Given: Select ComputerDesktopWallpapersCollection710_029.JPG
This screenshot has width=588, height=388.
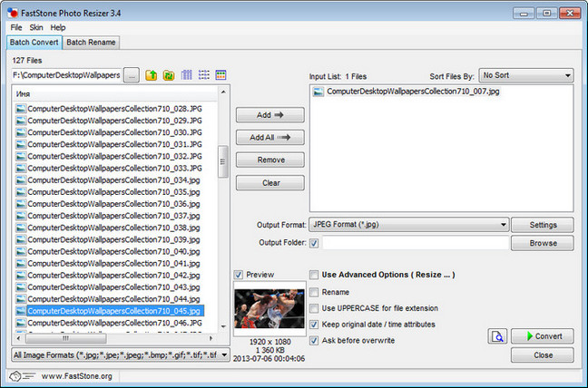Looking at the screenshot, I should [114, 121].
